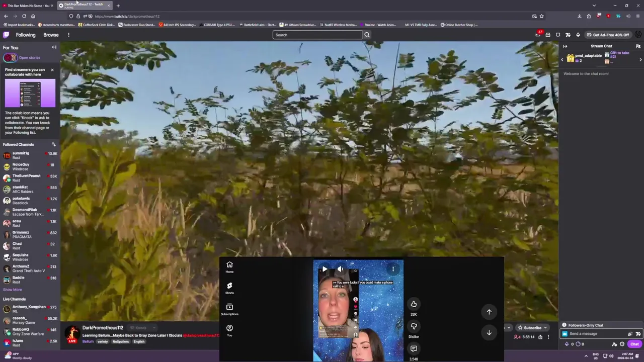Open Followers-Only Chat info icon
The height and width of the screenshot is (362, 644).
click(565, 325)
